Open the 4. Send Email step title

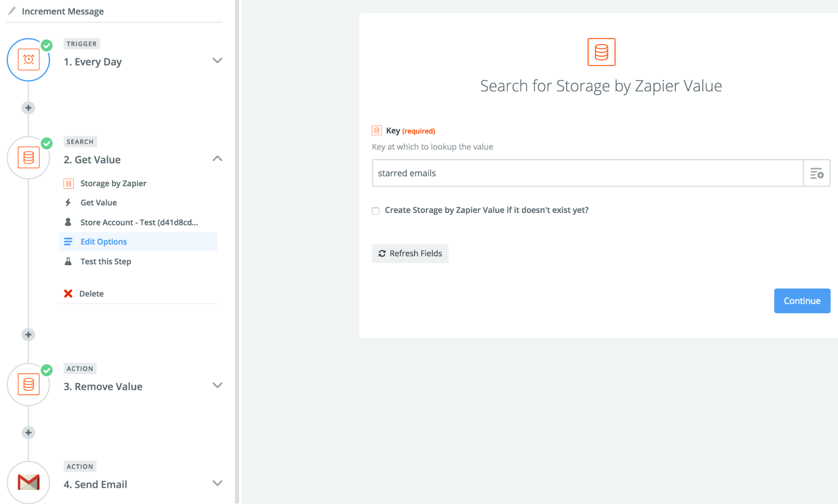(x=95, y=484)
